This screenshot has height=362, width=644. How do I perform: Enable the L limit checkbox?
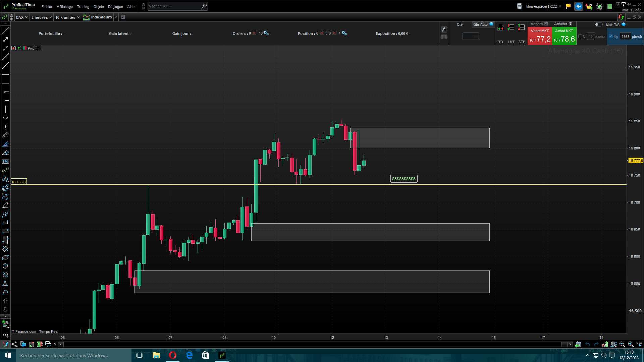[580, 37]
